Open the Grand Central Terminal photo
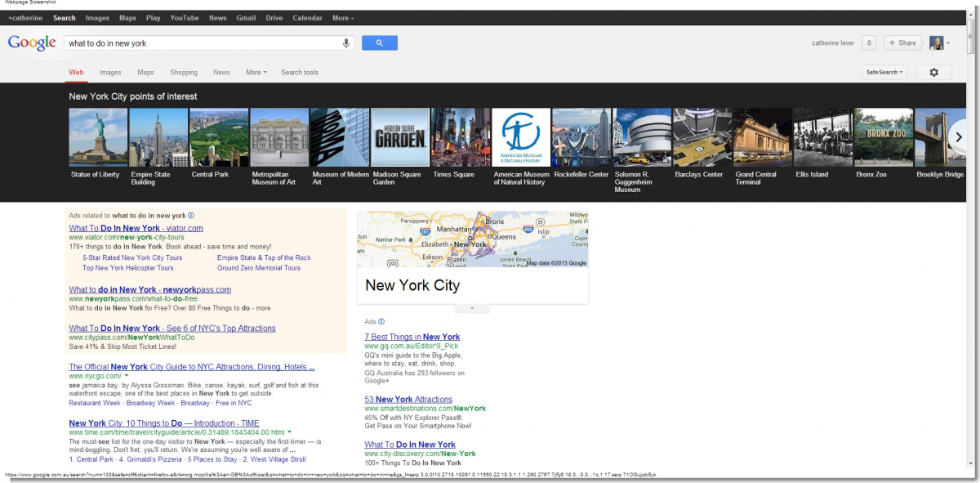980x483 pixels. click(x=763, y=137)
